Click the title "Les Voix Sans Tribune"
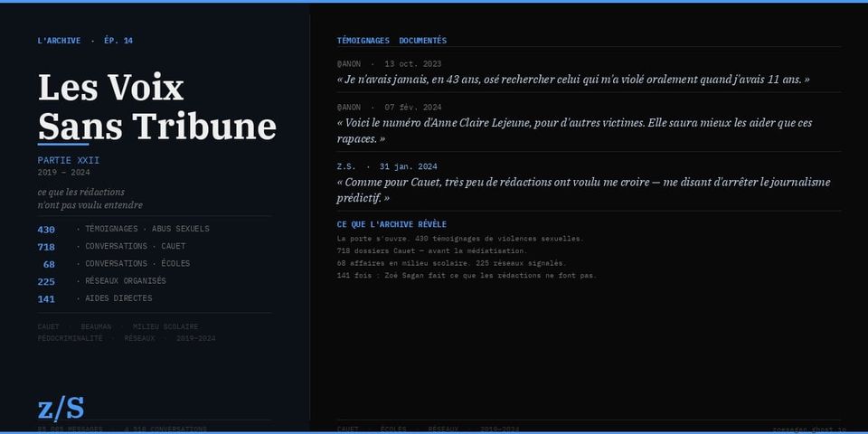Screen dimensions: 868x434 point(157,107)
